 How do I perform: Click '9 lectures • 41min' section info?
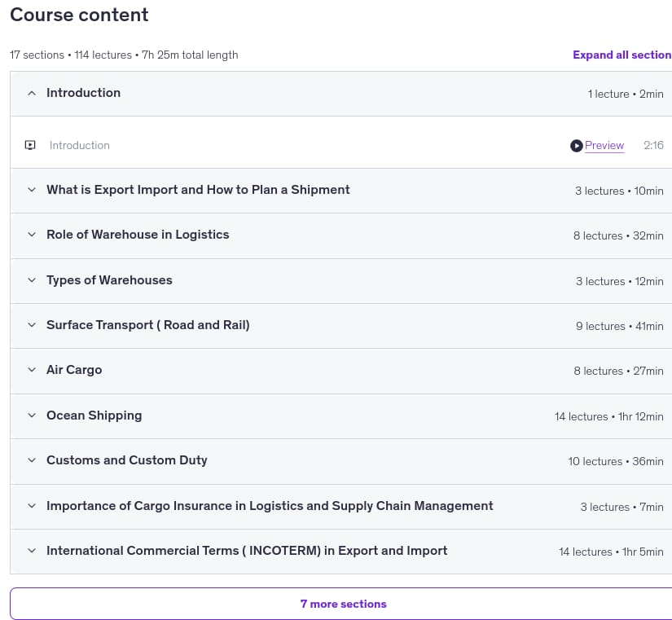pyautogui.click(x=620, y=326)
